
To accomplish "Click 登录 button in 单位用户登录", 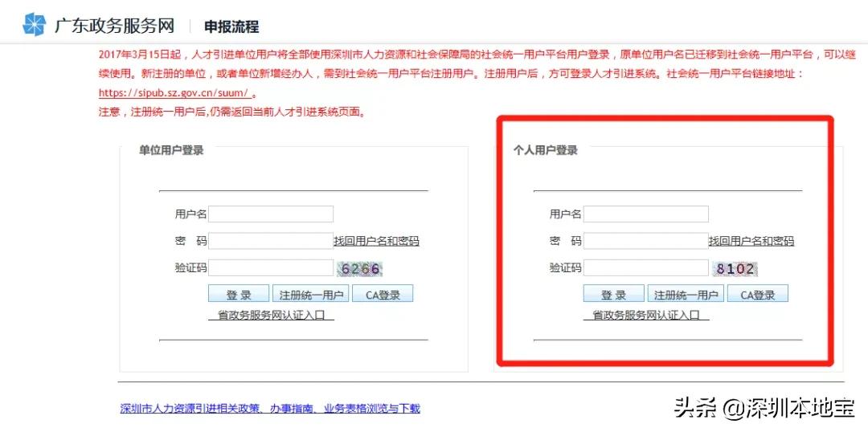I will tap(239, 294).
